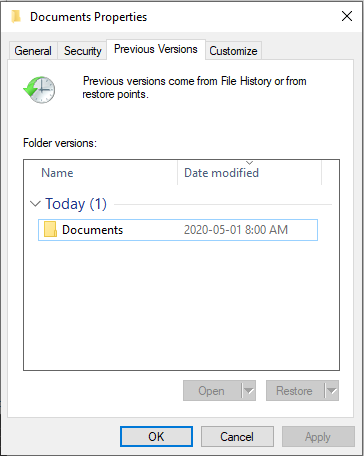Switch to the Security tab
Screen dimensions: 364x456
click(x=82, y=51)
